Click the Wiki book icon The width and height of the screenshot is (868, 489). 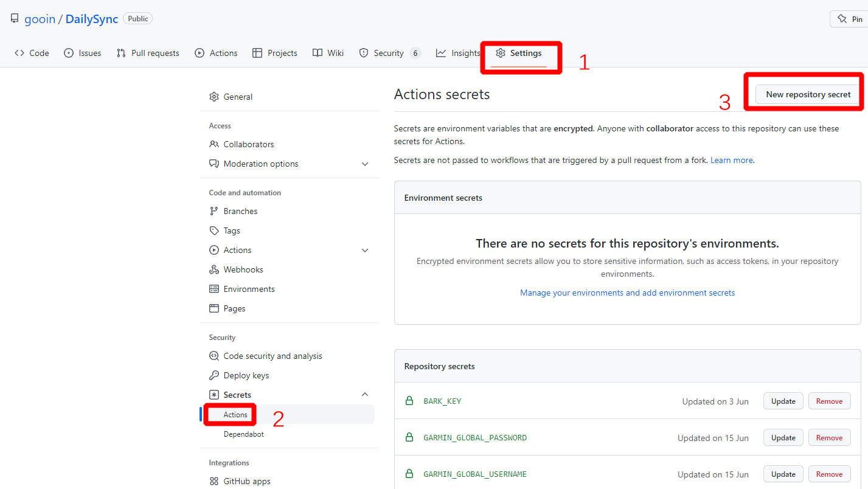[318, 53]
